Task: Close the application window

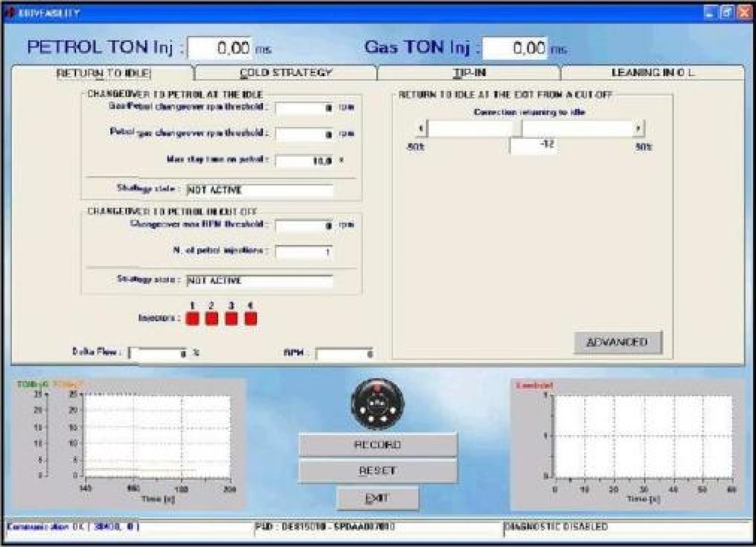Action: [x=744, y=13]
